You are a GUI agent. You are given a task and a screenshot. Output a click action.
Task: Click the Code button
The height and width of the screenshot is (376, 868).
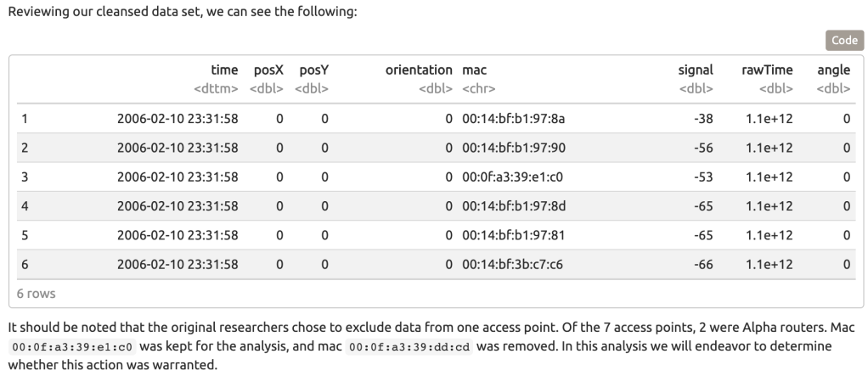pyautogui.click(x=844, y=40)
